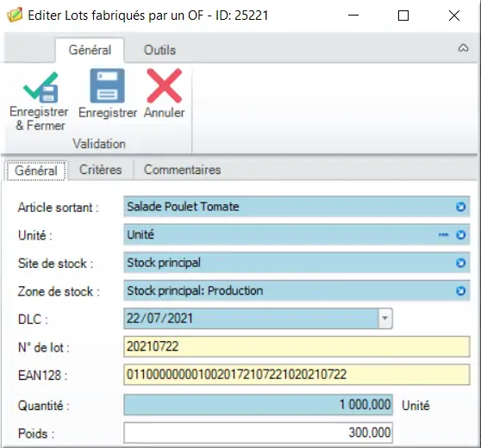Click the EAN128 code input field

point(297,375)
